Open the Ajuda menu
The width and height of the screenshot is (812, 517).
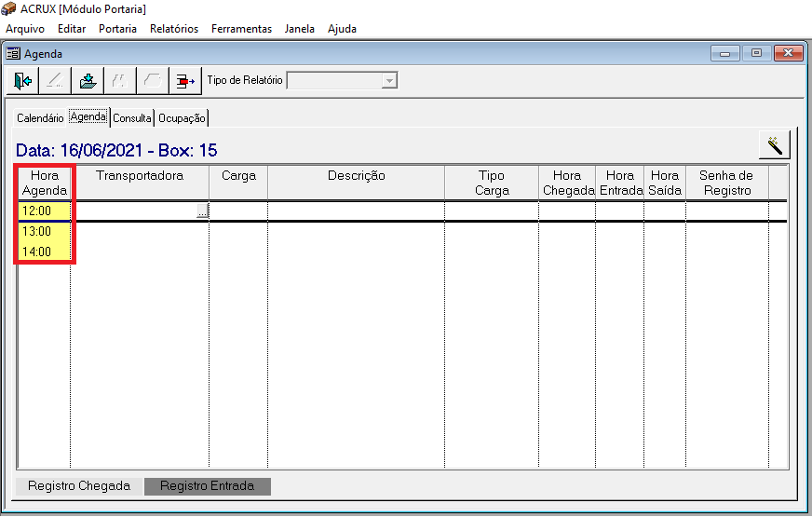[342, 29]
